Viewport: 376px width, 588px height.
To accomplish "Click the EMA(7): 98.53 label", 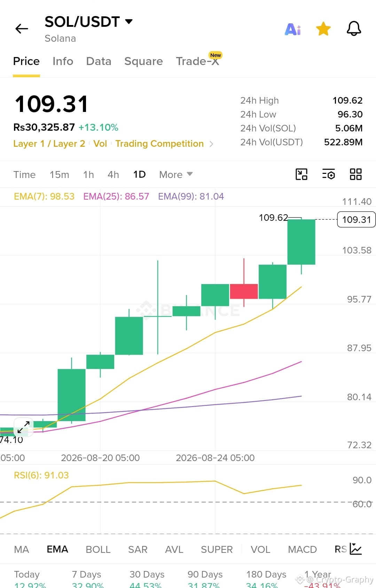I will (44, 196).
